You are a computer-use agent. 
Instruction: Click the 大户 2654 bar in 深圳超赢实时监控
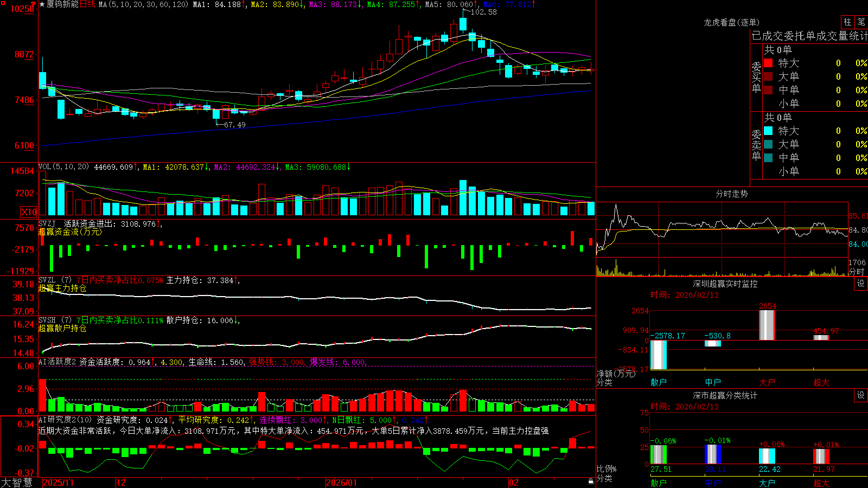pos(767,325)
